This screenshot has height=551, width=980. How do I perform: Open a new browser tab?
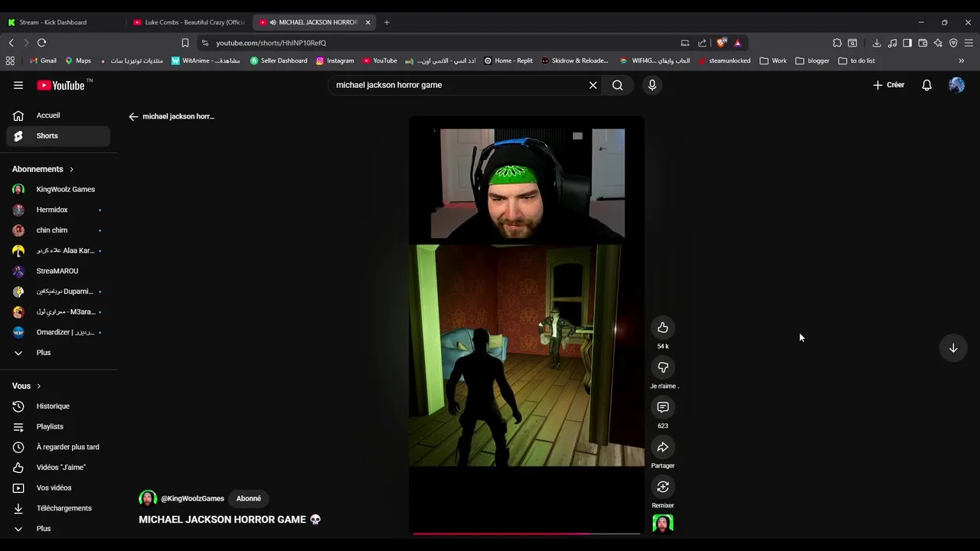point(387,22)
